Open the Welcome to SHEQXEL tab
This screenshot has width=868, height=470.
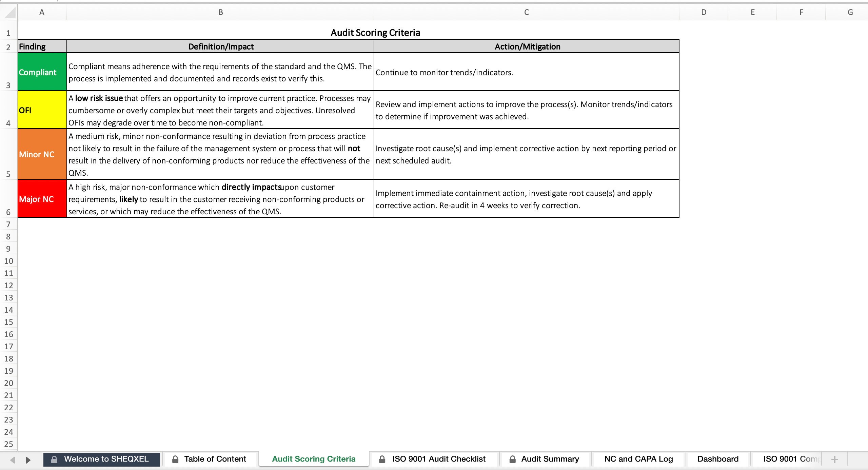[x=106, y=459]
